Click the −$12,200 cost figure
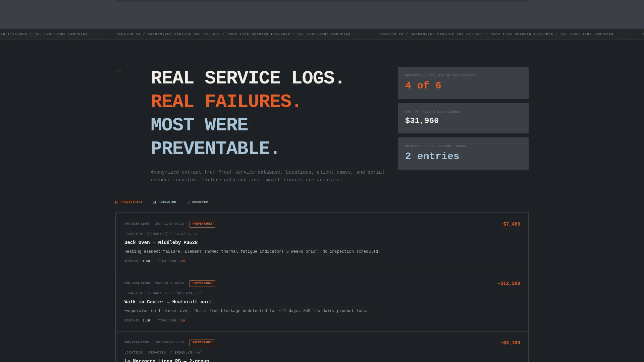The height and width of the screenshot is (362, 644). [509, 284]
